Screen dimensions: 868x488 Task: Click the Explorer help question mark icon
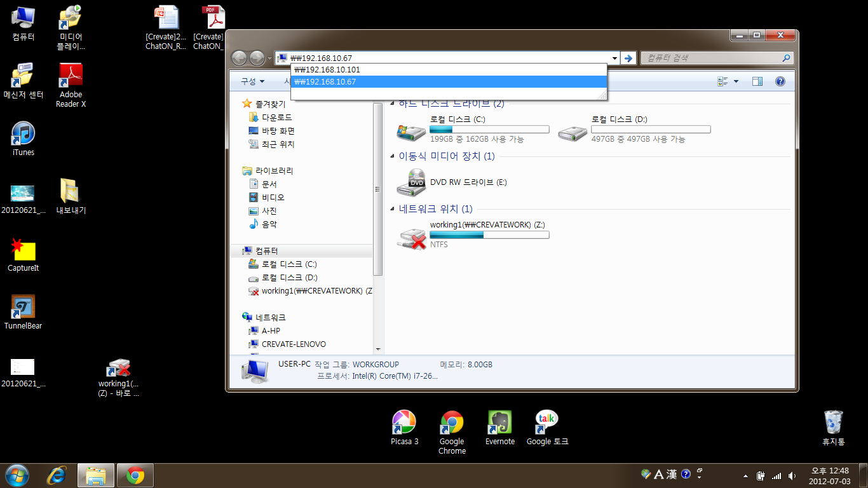pyautogui.click(x=780, y=81)
